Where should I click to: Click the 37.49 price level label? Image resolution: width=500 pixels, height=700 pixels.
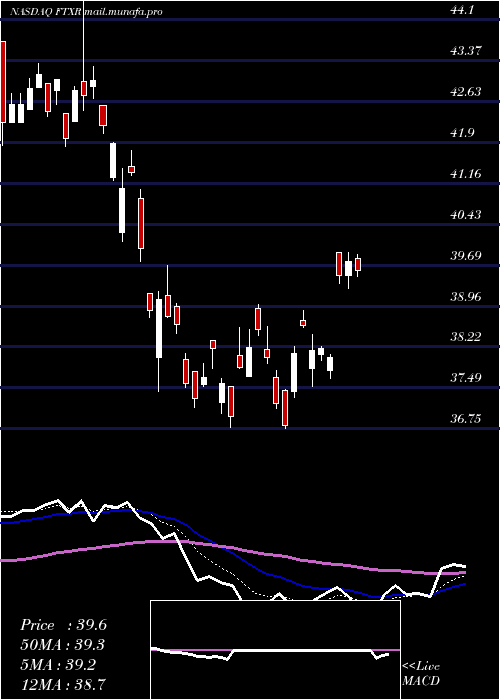(467, 378)
